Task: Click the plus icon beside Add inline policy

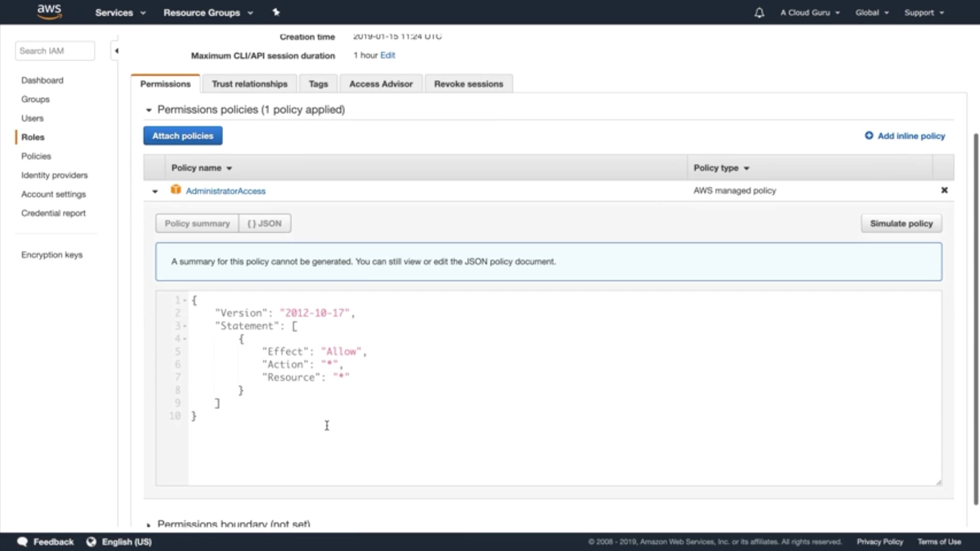Action: pyautogui.click(x=869, y=136)
